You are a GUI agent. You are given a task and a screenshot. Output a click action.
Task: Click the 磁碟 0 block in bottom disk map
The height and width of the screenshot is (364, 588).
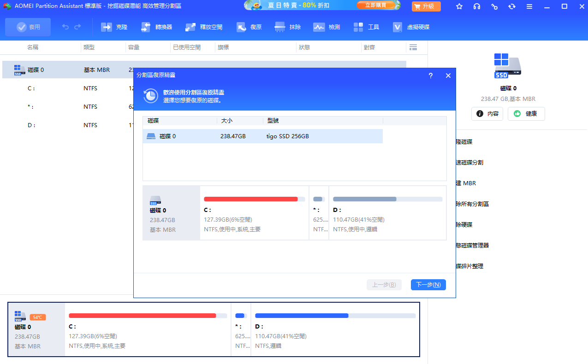(x=37, y=329)
